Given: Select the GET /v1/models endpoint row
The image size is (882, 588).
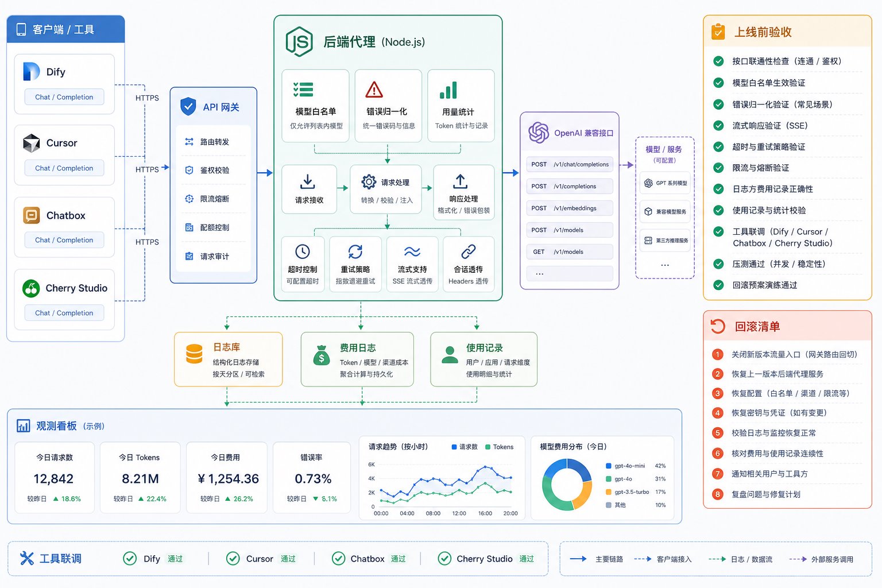Looking at the screenshot, I should (570, 252).
